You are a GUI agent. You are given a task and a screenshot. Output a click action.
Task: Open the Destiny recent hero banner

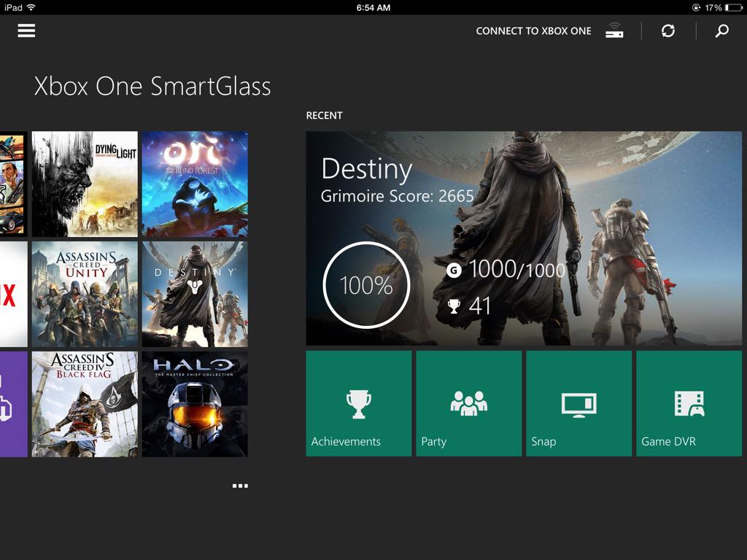point(524,238)
